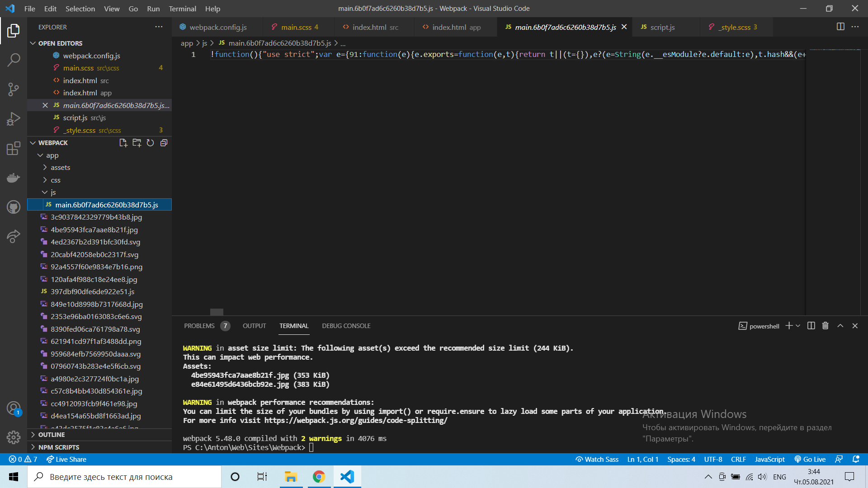
Task: Open File Explorer from the taskbar
Action: pyautogui.click(x=291, y=477)
